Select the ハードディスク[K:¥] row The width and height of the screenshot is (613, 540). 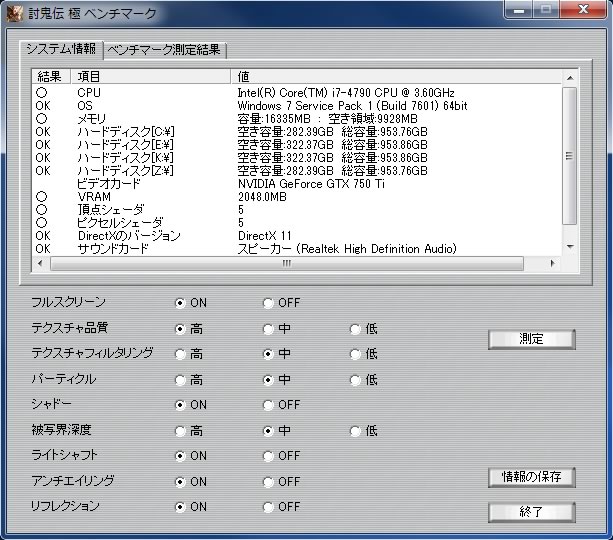pos(297,158)
